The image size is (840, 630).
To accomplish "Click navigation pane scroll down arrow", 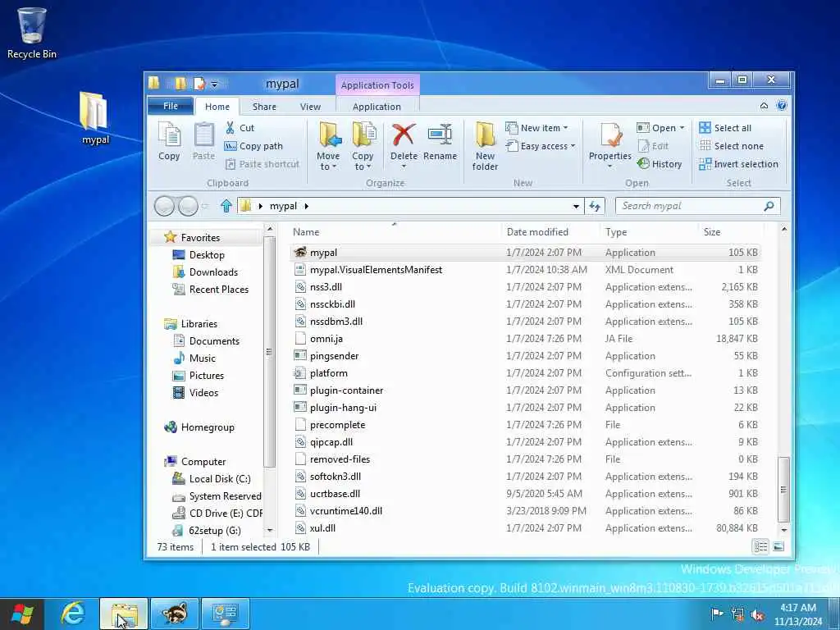I will [x=270, y=530].
